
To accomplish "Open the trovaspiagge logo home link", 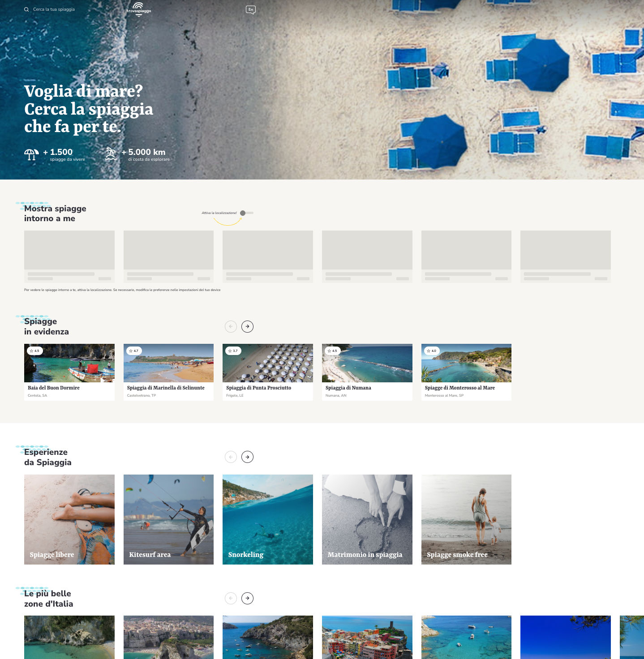I will [139, 9].
